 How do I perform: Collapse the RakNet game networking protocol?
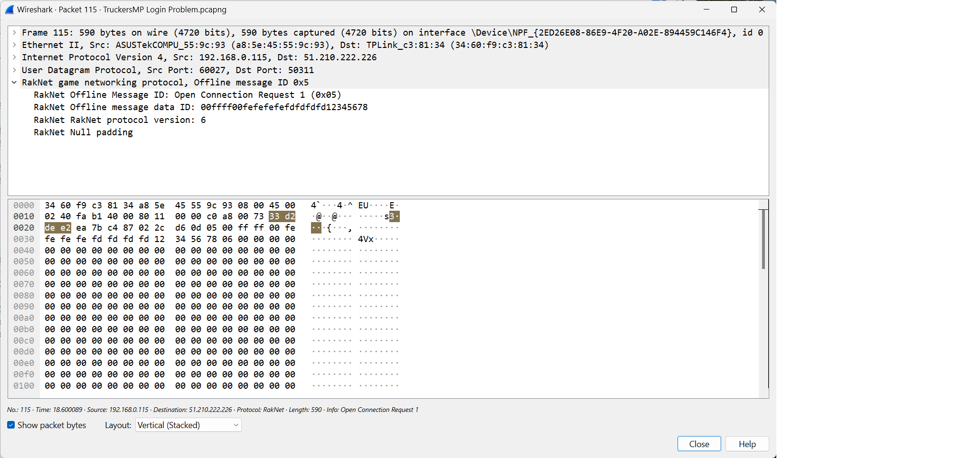[x=14, y=82]
